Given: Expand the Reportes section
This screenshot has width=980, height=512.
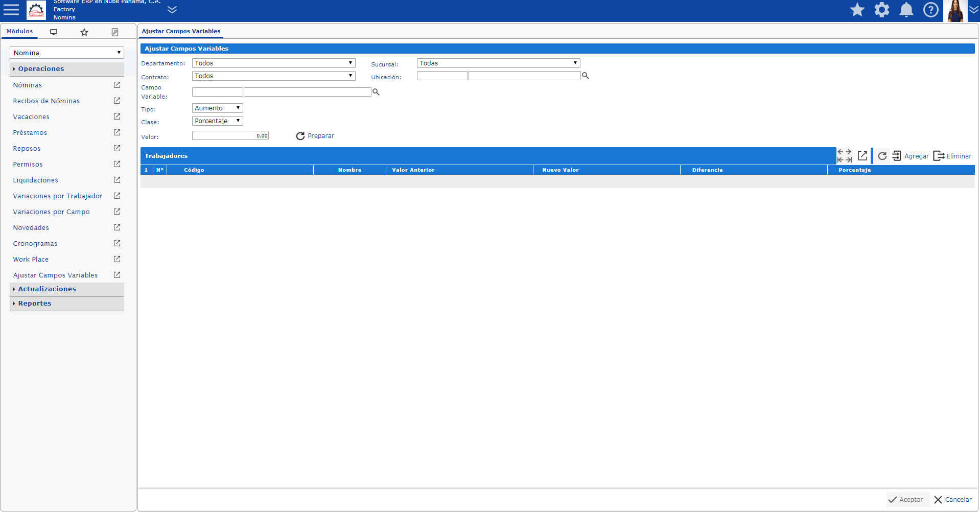Looking at the screenshot, I should coord(35,304).
